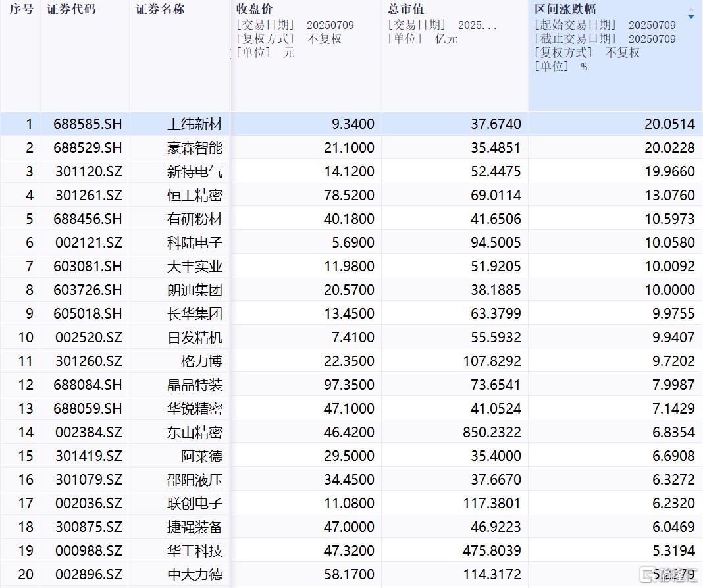Click stock code 300875.SZ
703x588 pixels.
[89, 527]
